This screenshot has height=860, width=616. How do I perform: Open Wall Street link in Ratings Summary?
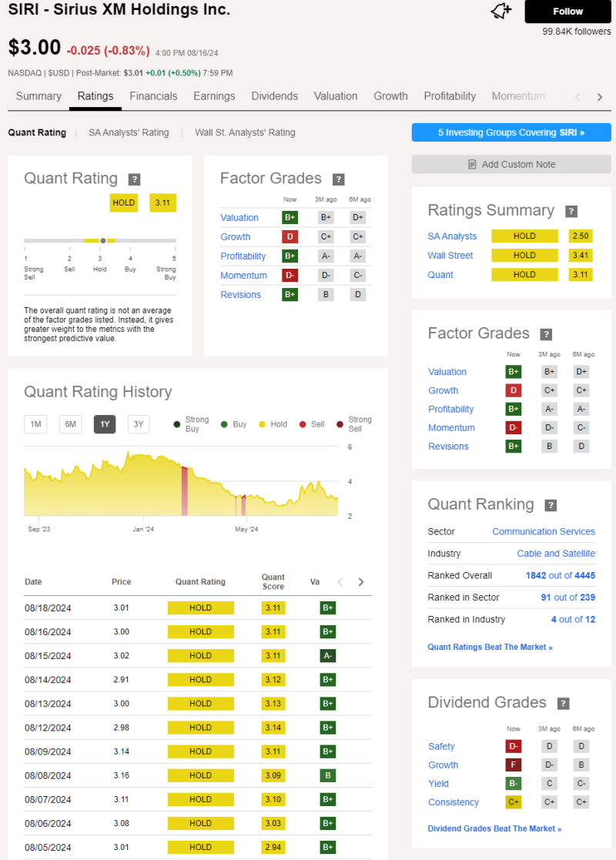pos(450,256)
